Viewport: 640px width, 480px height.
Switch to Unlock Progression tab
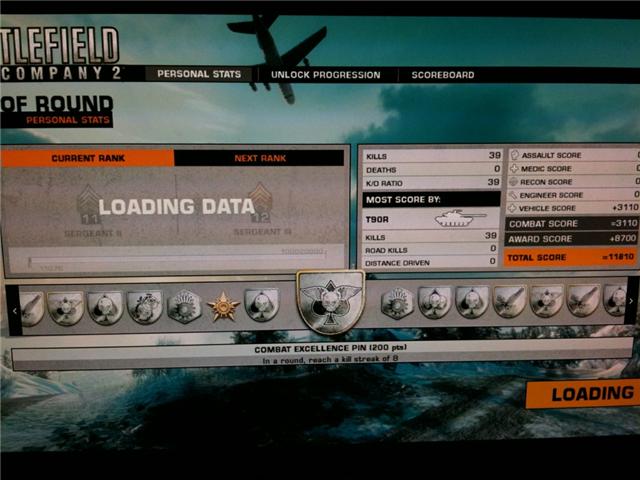[x=326, y=75]
